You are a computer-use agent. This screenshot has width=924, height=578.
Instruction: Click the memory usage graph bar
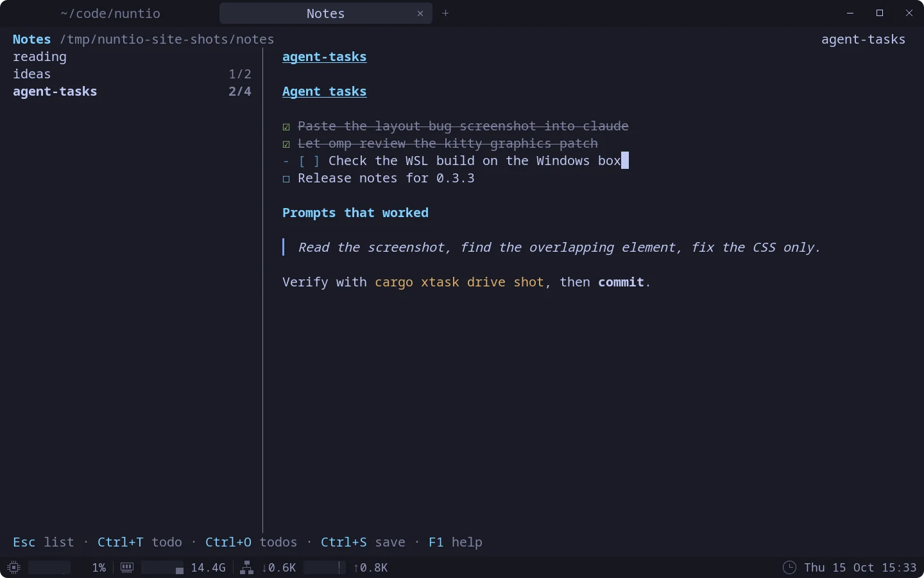coord(162,568)
